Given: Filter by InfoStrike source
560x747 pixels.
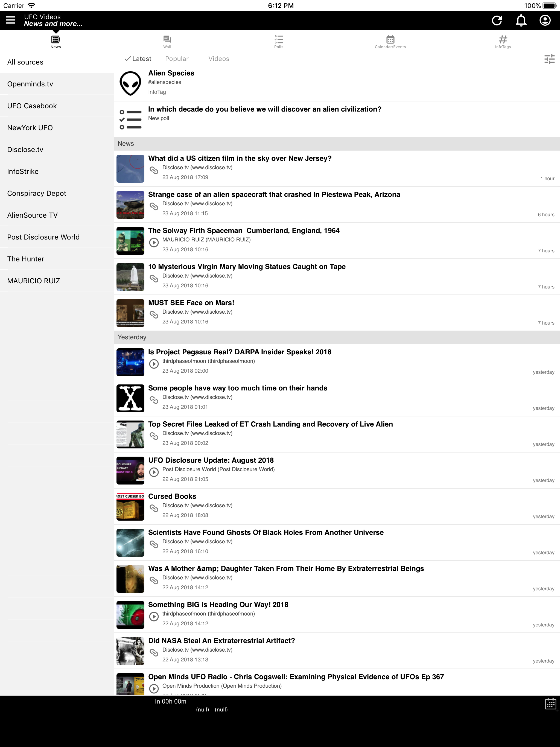Looking at the screenshot, I should pos(57,171).
